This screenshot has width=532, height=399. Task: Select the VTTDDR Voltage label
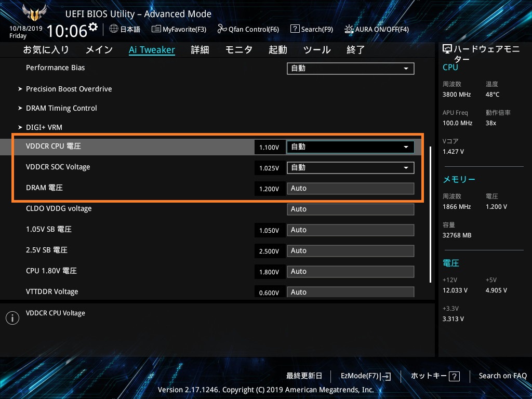[52, 291]
